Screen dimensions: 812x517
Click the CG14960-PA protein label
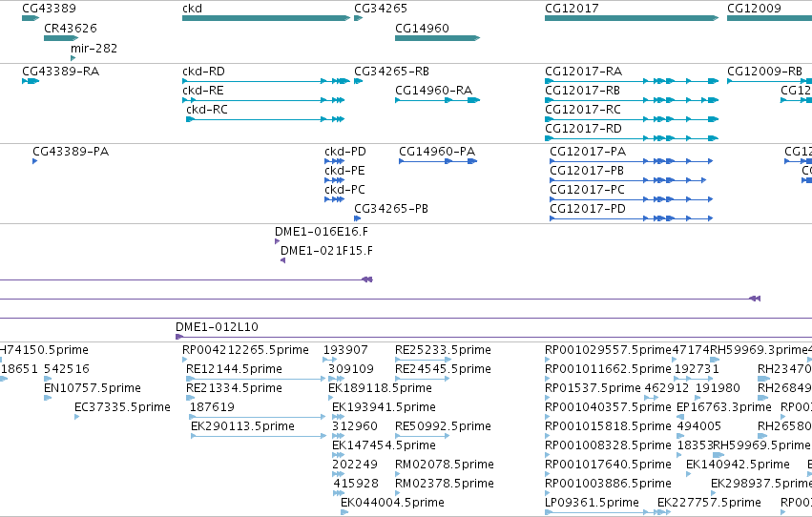(437, 152)
